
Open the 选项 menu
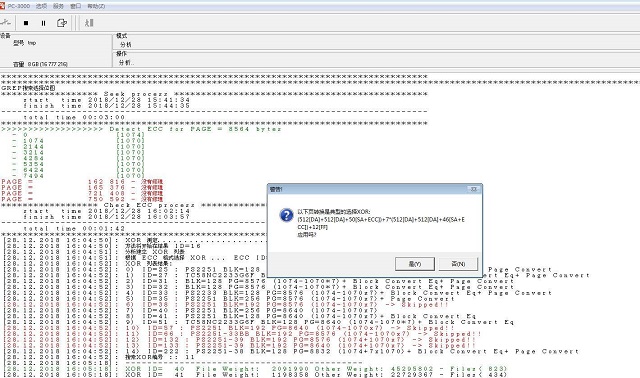(x=41, y=6)
